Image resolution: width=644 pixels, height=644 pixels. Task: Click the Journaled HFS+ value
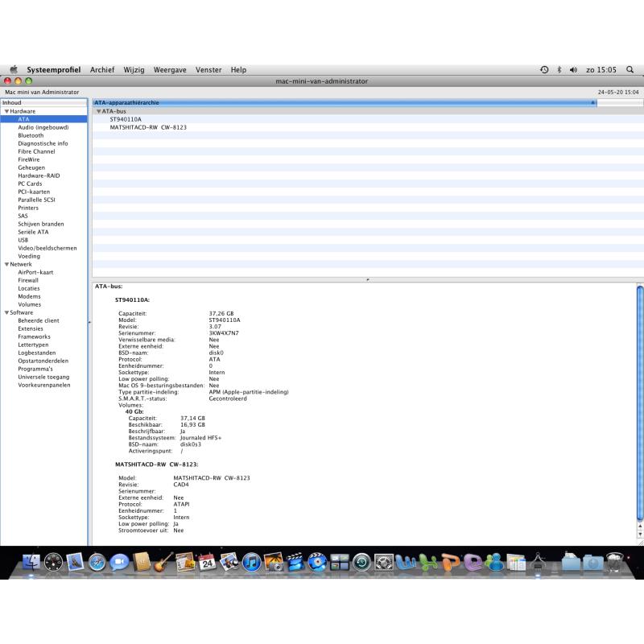[x=200, y=438]
